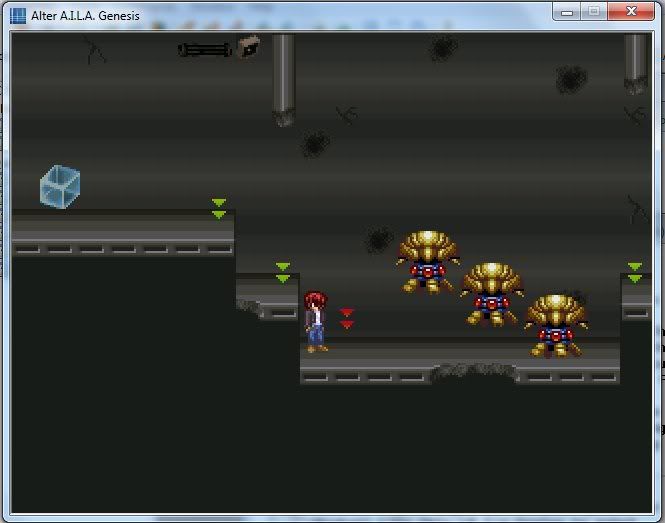Click the topmost golden crab robot

pyautogui.click(x=428, y=262)
